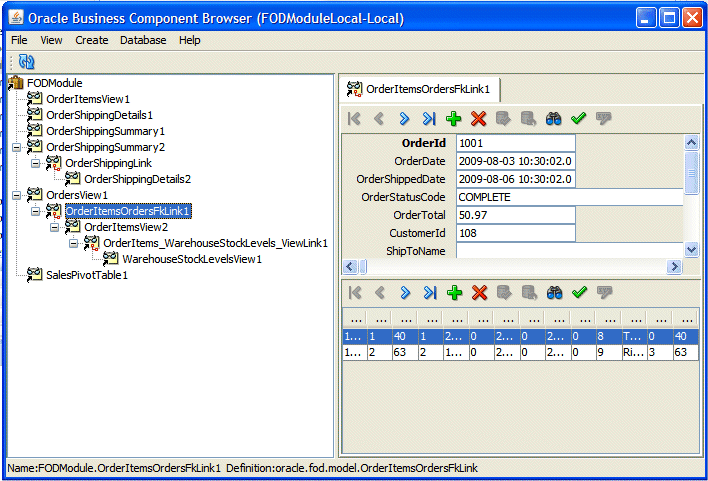
Task: Click commit database icon in upper toolbar
Action: pos(503,119)
